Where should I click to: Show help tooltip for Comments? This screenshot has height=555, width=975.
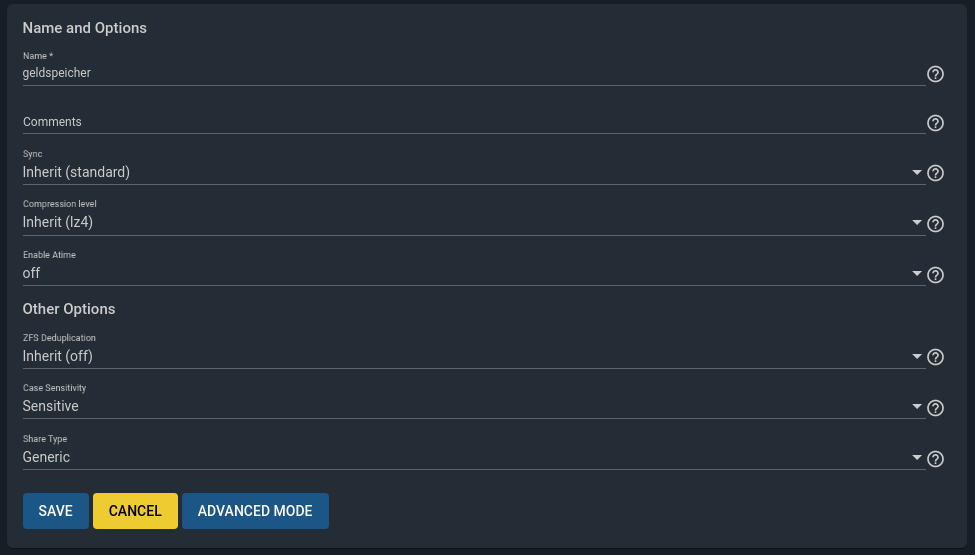pos(935,123)
